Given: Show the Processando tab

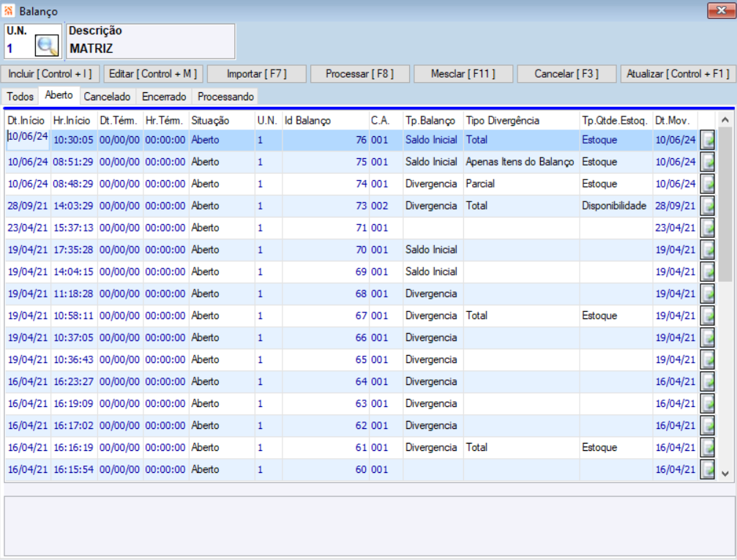Looking at the screenshot, I should tap(225, 97).
